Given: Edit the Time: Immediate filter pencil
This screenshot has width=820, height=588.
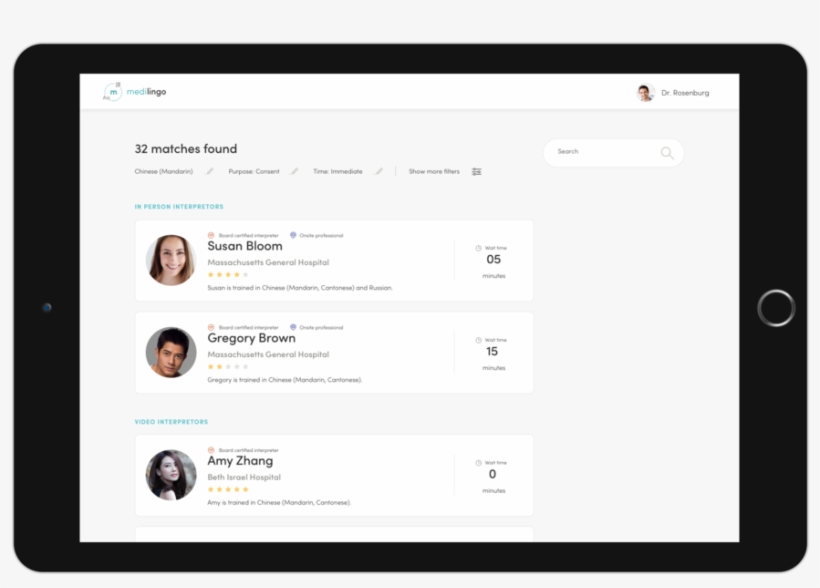Looking at the screenshot, I should click(x=379, y=171).
